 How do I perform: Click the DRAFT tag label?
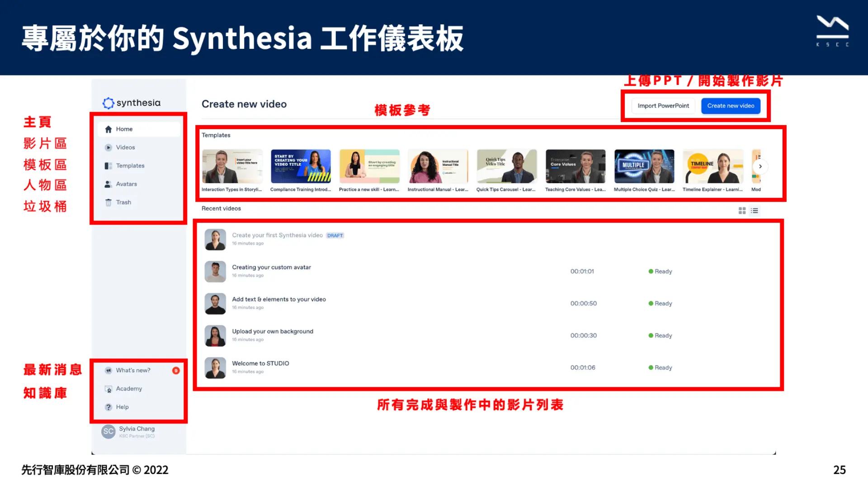335,236
